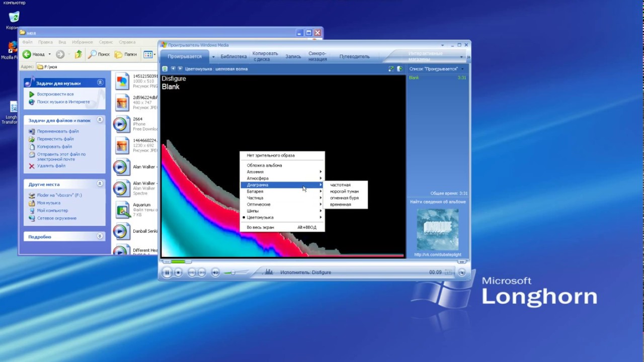This screenshot has height=362, width=644.
Task: Expand Батарея visualization submenu
Action: pyautogui.click(x=282, y=192)
